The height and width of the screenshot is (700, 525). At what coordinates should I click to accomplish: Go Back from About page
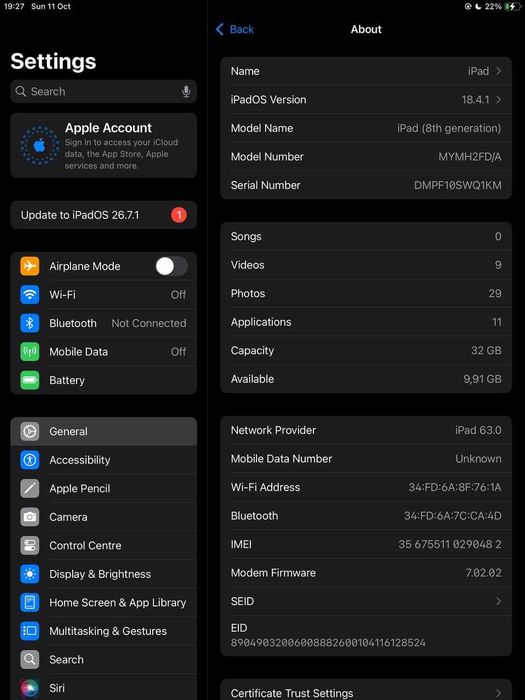point(235,29)
